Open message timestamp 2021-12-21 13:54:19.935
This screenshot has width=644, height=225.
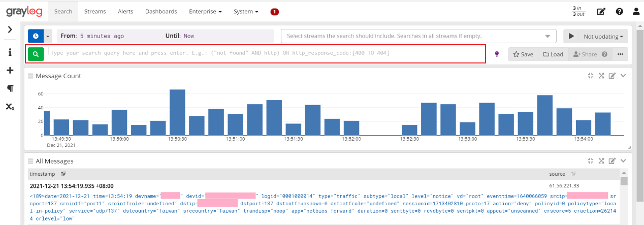pos(72,186)
